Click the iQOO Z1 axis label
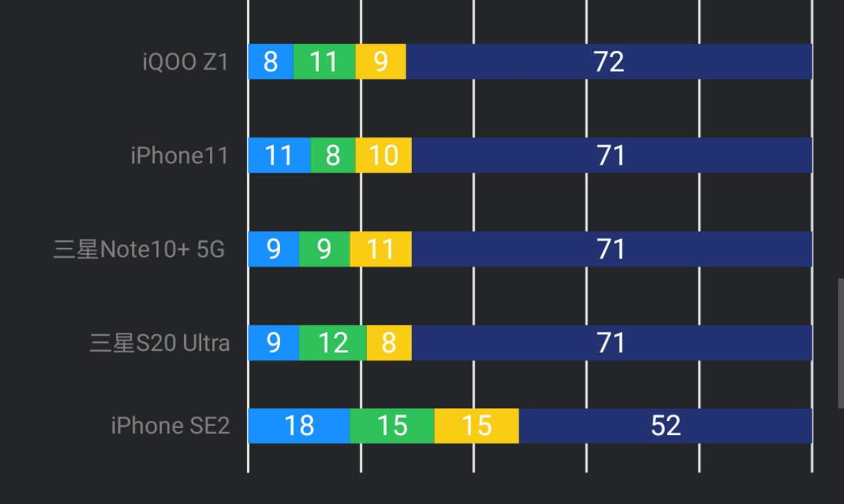The width and height of the screenshot is (844, 504). [186, 62]
